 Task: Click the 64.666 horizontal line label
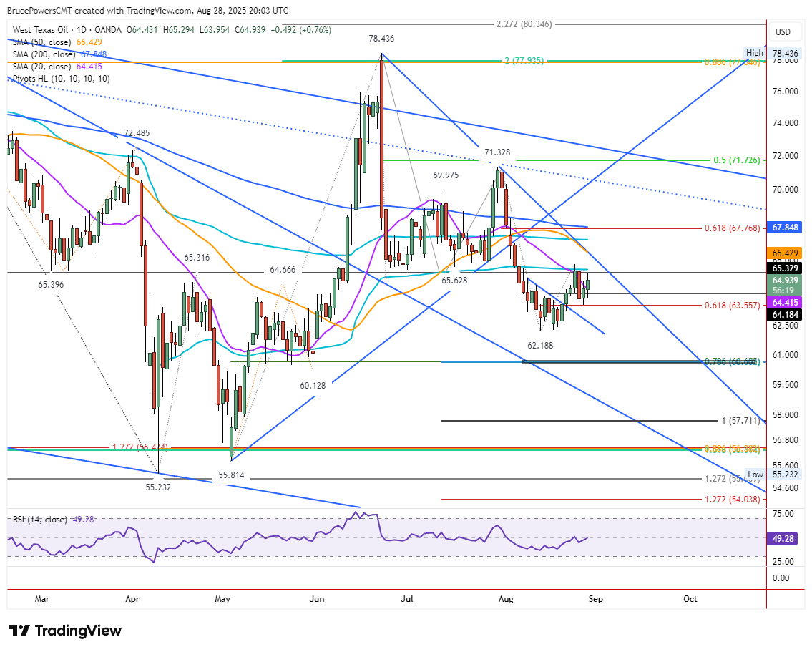(x=283, y=270)
